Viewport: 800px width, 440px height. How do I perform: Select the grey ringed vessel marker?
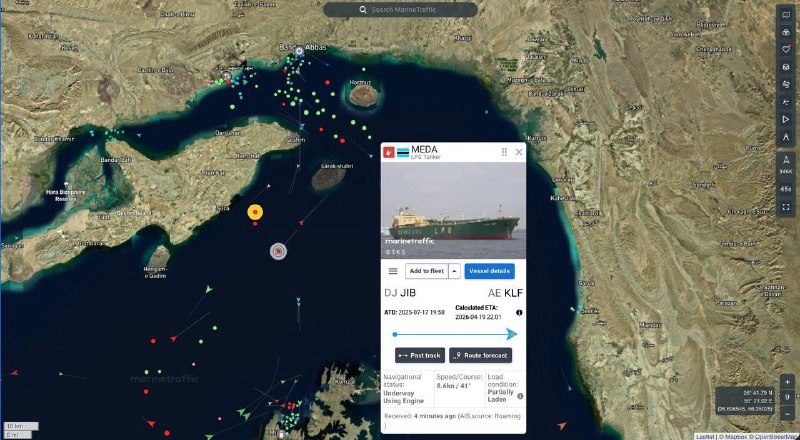click(x=278, y=251)
